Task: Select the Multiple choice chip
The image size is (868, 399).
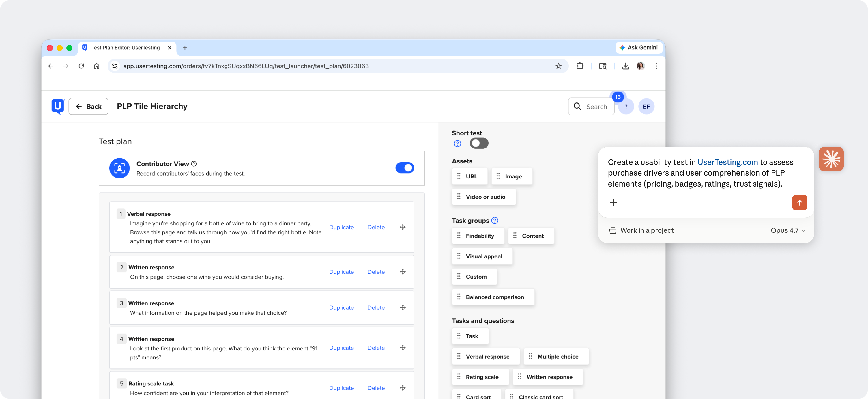Action: [x=556, y=357]
